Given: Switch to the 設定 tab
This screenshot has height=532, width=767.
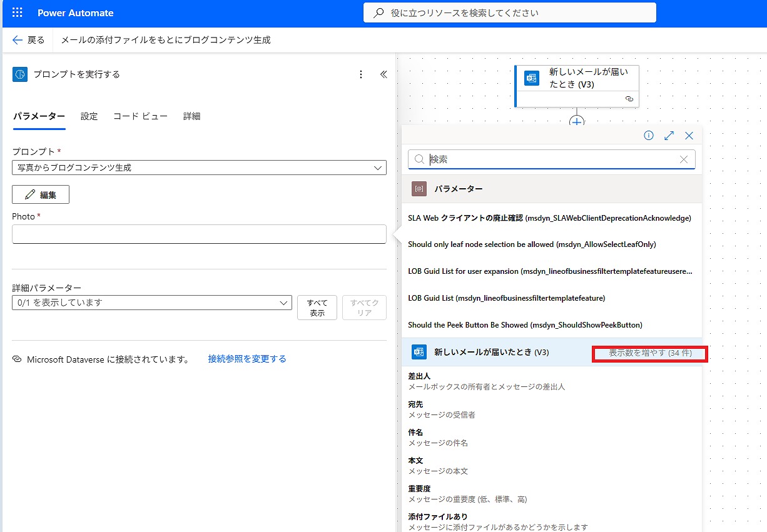Looking at the screenshot, I should pyautogui.click(x=89, y=116).
